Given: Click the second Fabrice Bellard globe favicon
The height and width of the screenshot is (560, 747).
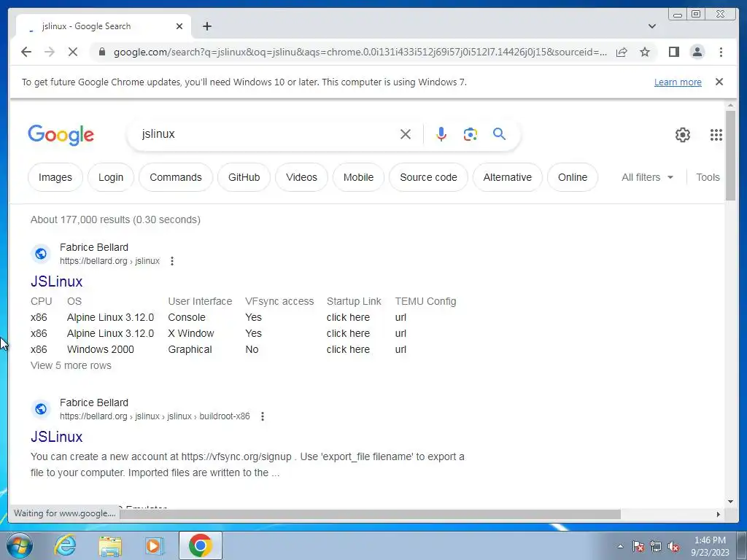Looking at the screenshot, I should [41, 408].
